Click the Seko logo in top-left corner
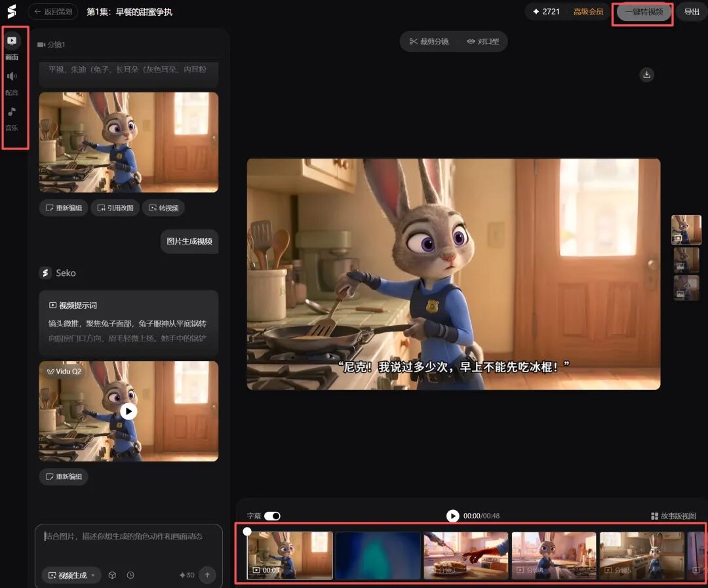The height and width of the screenshot is (588, 708). [x=10, y=10]
